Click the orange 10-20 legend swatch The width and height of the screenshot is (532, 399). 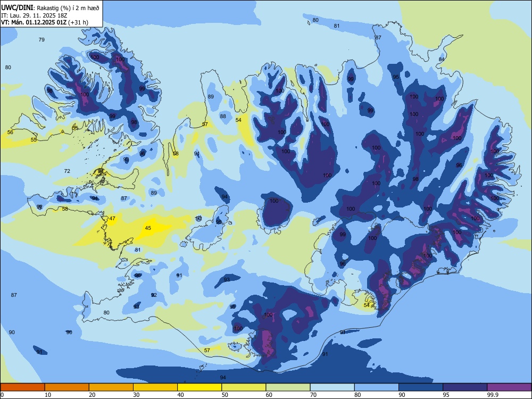tap(67, 387)
